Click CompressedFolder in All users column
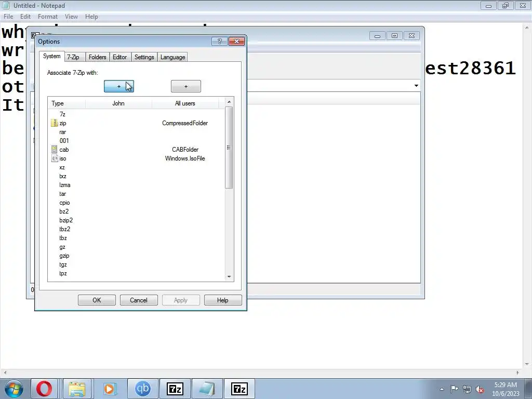The width and height of the screenshot is (532, 399). click(x=185, y=123)
